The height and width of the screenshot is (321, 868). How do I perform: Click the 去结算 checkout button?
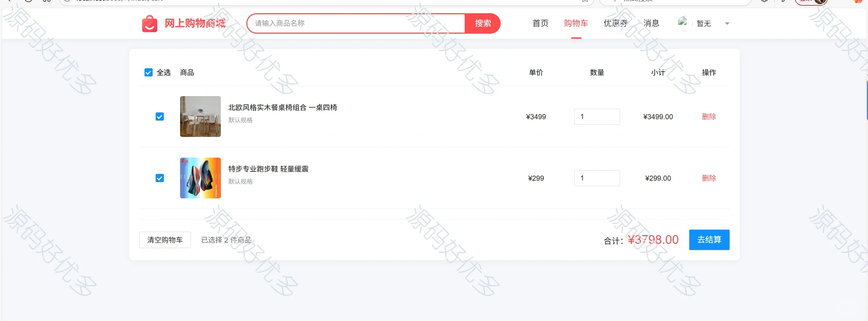click(x=709, y=240)
